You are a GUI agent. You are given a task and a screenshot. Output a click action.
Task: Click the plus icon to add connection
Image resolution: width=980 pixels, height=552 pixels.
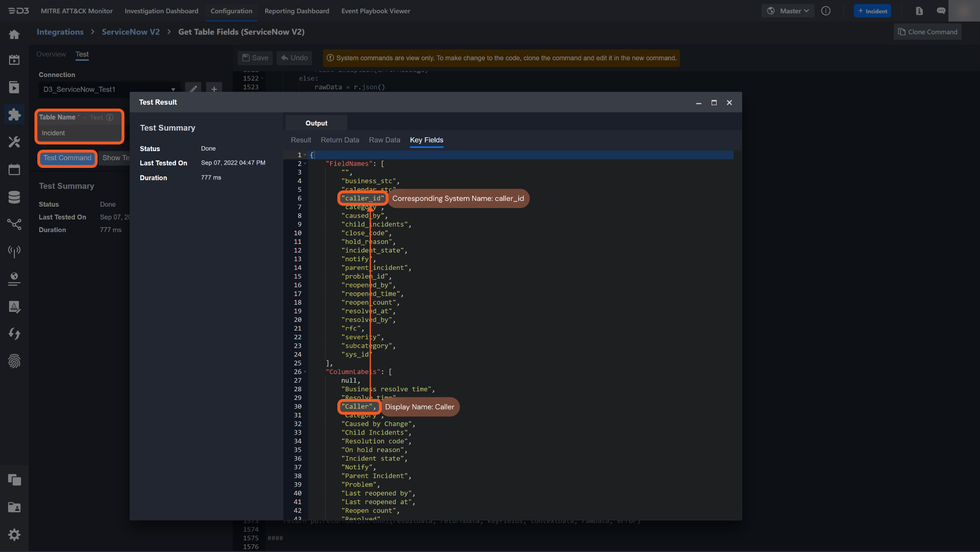pyautogui.click(x=214, y=89)
